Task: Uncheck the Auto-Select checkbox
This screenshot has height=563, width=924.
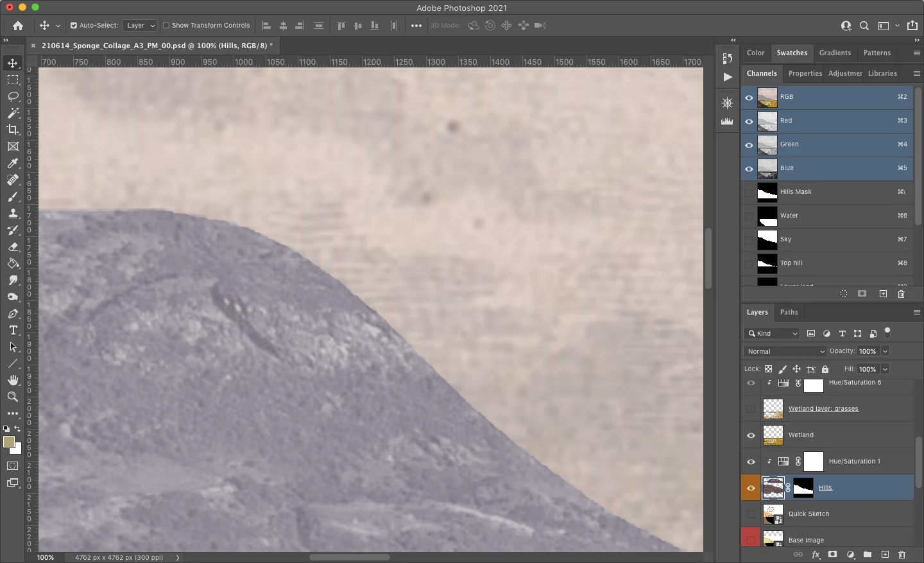Action: tap(74, 26)
